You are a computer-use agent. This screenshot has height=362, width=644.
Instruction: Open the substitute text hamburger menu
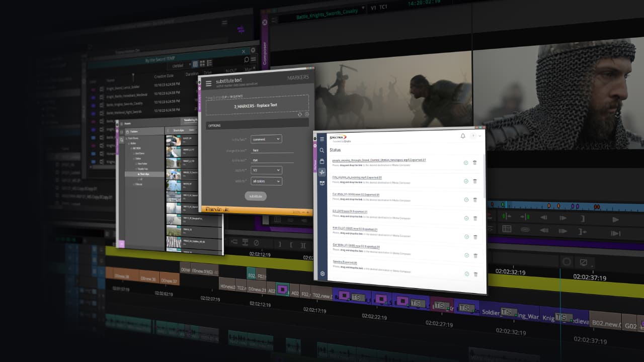coord(208,84)
